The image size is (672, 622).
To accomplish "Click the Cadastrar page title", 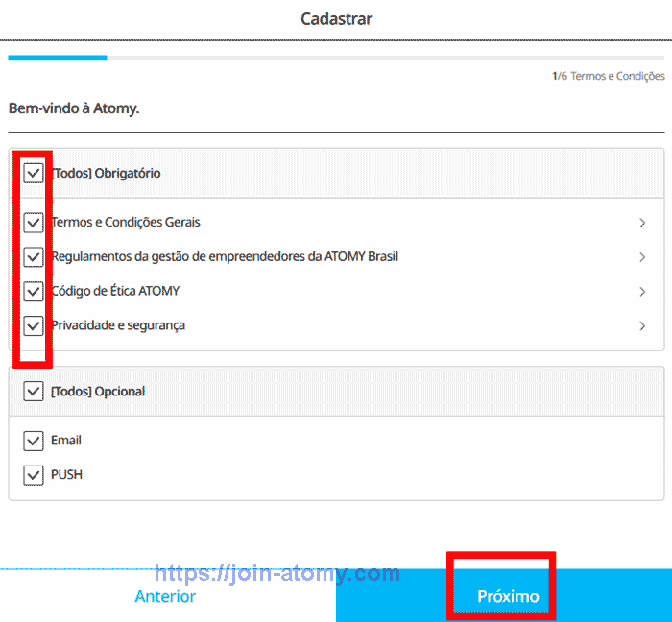I will point(336,19).
